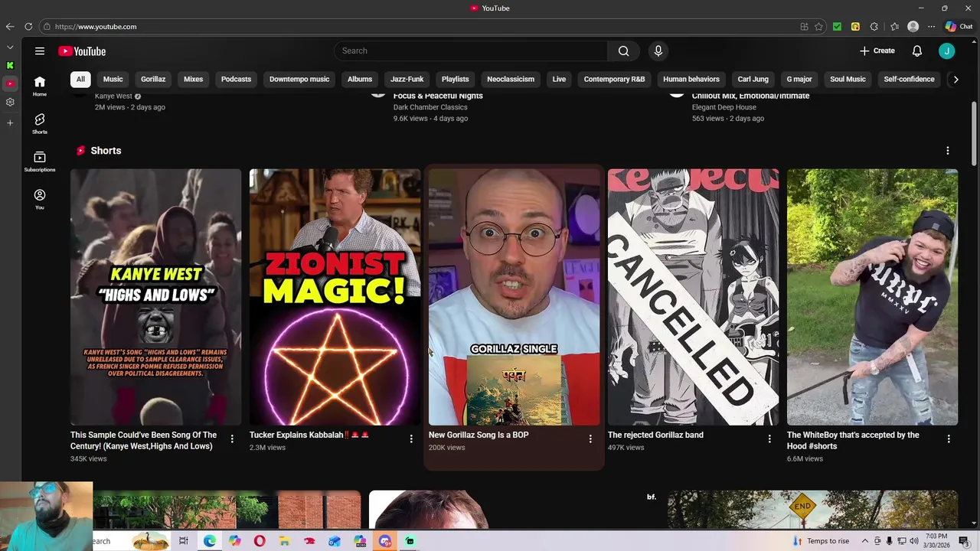
Task: Open options for Kanye West Highs and Lows short
Action: [232, 439]
